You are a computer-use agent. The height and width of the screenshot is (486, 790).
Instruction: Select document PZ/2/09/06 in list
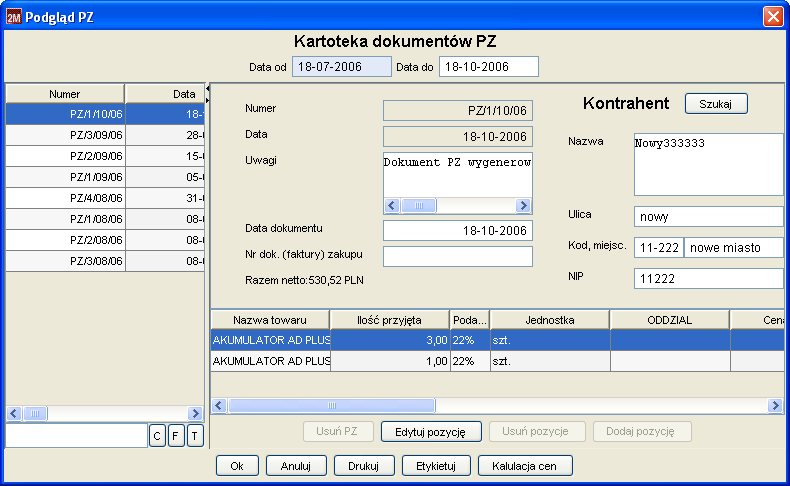[105, 156]
